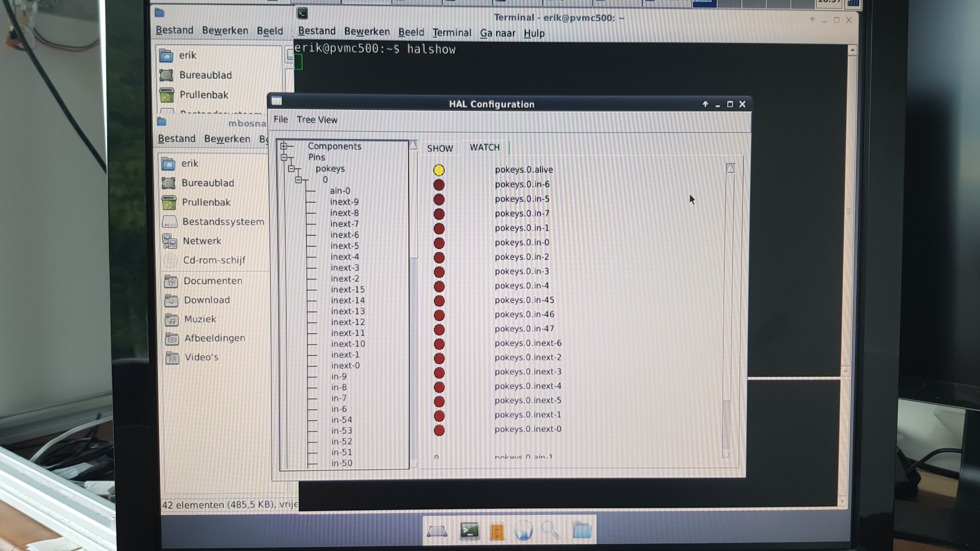Click the watch list scrollbar up arrow
The width and height of the screenshot is (980, 551).
click(x=730, y=168)
